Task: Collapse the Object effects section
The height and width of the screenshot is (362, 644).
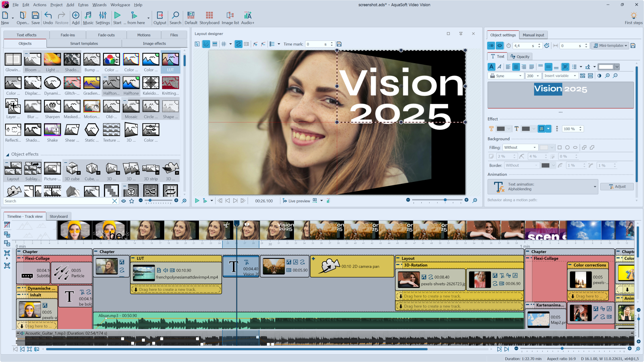Action: (8, 154)
